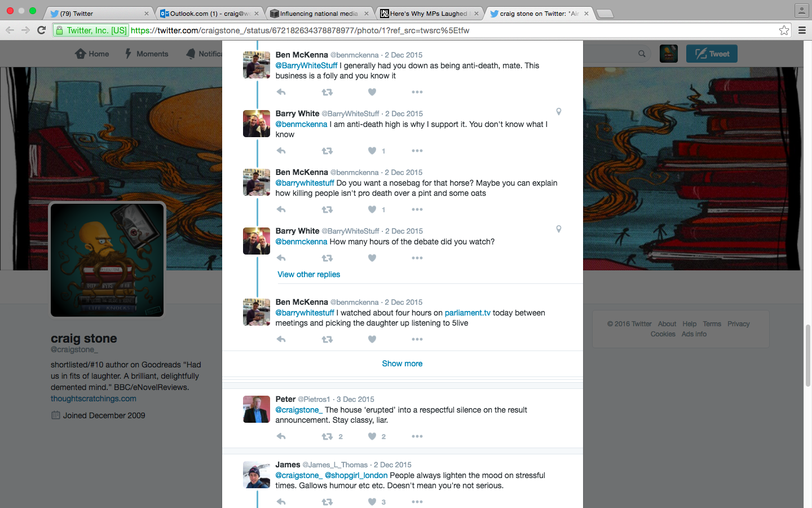Open Peter's profile avatar
812x508 pixels.
tap(257, 409)
